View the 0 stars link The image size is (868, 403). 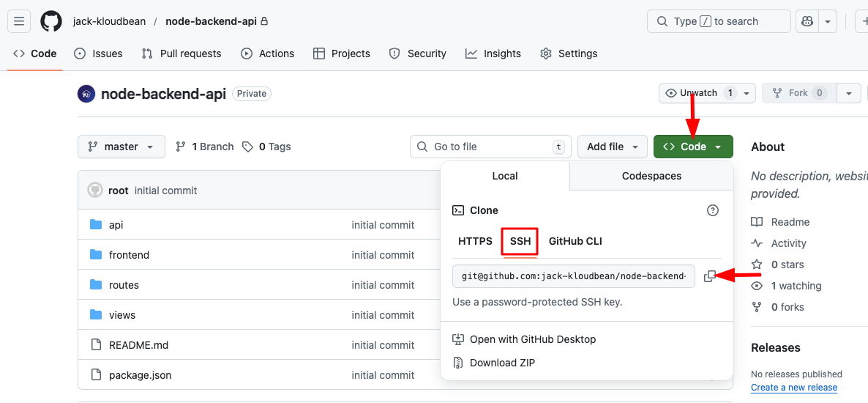tap(778, 265)
